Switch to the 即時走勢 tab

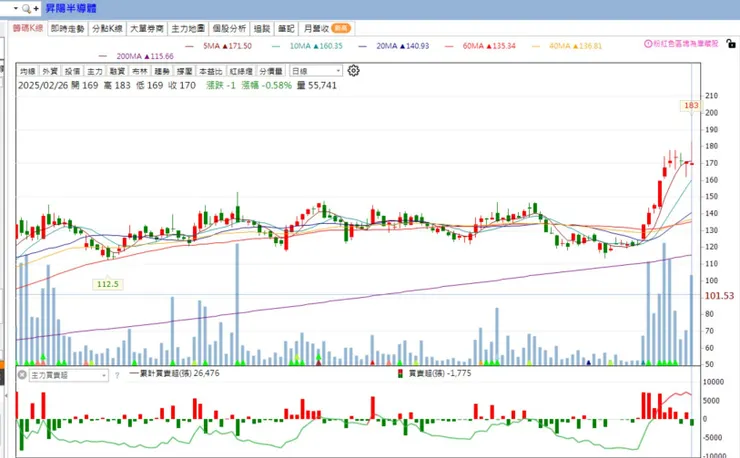(x=67, y=29)
